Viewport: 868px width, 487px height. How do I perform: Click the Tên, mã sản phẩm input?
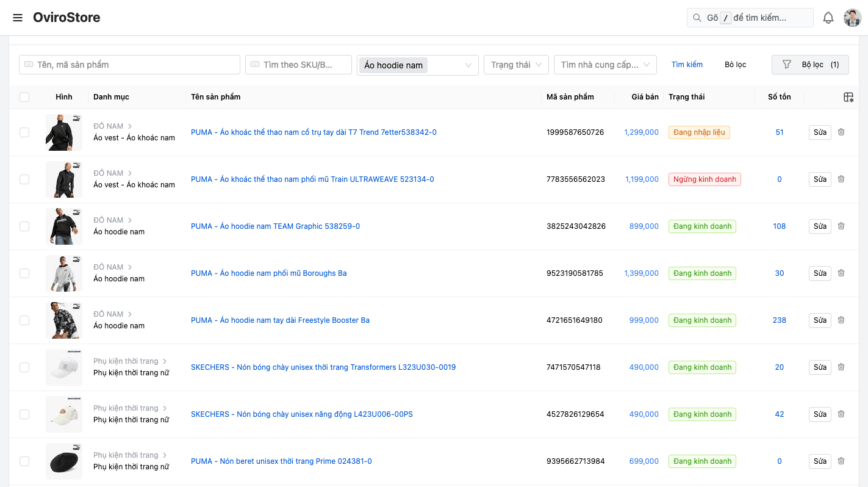129,65
